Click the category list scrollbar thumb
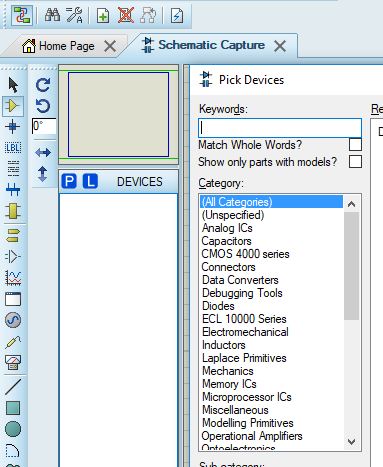This screenshot has height=467, width=383. coord(351,266)
